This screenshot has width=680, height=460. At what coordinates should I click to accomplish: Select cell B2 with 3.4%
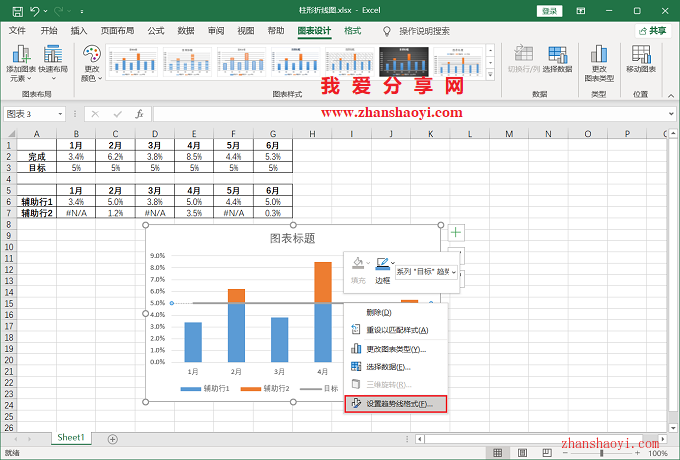[x=76, y=157]
